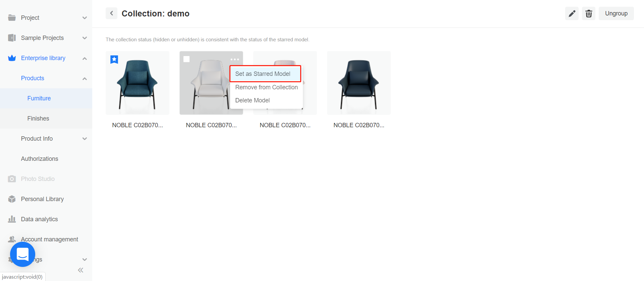Open Account management text link
Image resolution: width=644 pixels, height=281 pixels.
pos(49,239)
